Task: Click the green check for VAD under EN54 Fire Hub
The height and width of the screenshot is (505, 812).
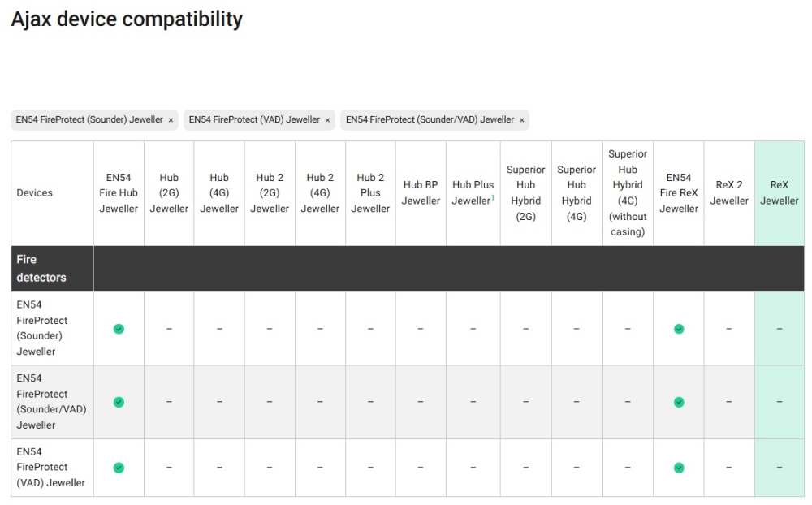Action: (x=119, y=468)
